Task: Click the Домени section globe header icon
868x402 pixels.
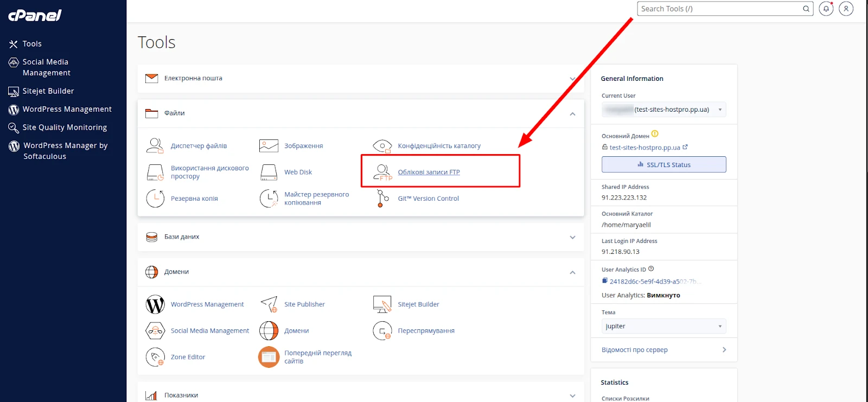Action: point(152,272)
